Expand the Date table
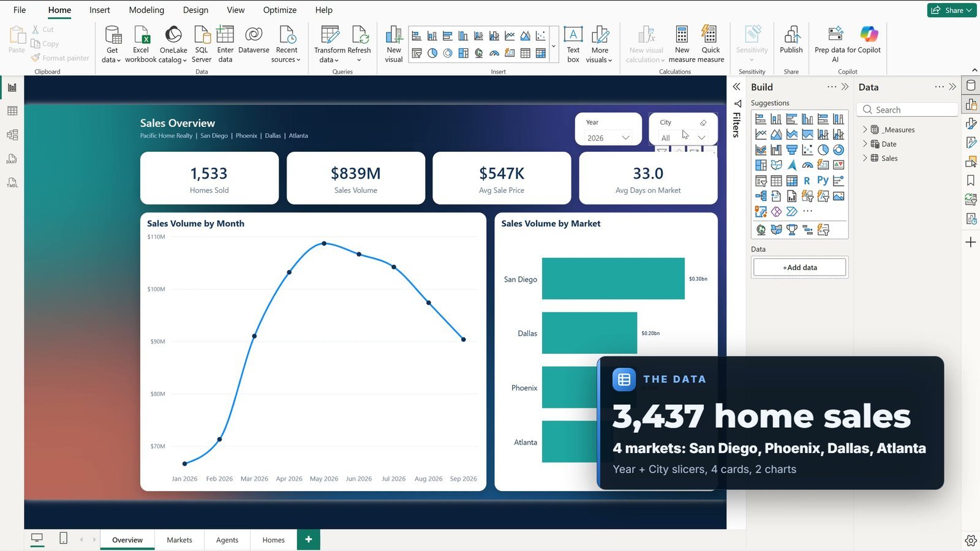 coord(865,144)
